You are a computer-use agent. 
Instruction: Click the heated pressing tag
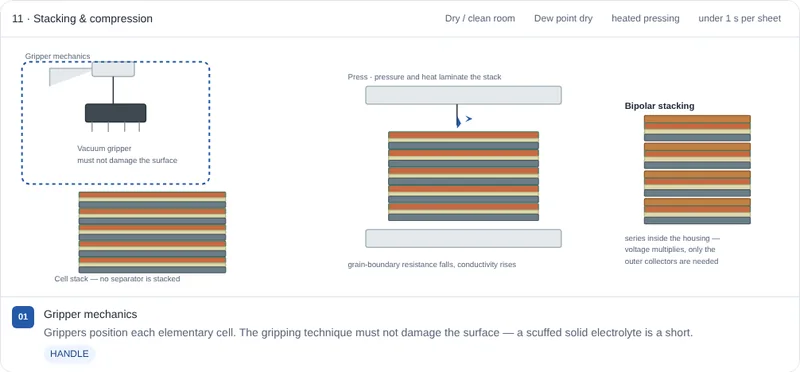645,18
